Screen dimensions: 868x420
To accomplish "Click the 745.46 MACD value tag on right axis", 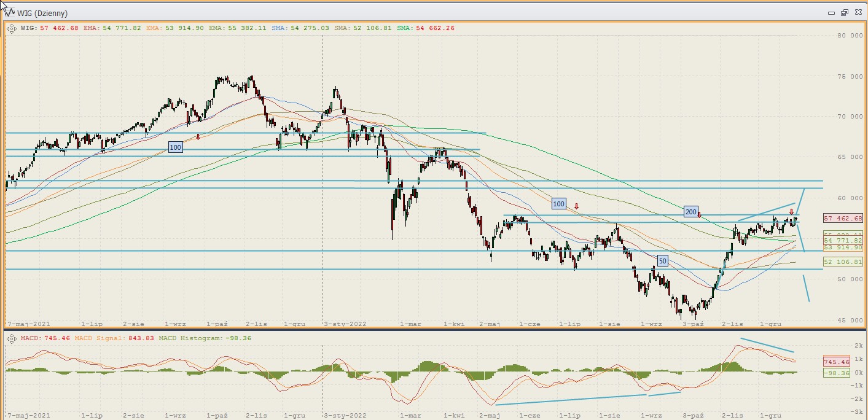I will click(x=836, y=362).
